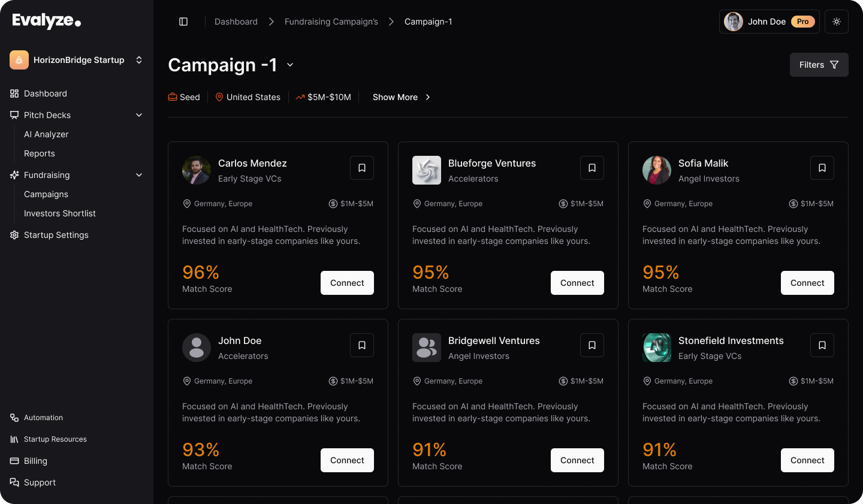Toggle the sidebar collapse icon
The image size is (863, 504).
click(183, 22)
